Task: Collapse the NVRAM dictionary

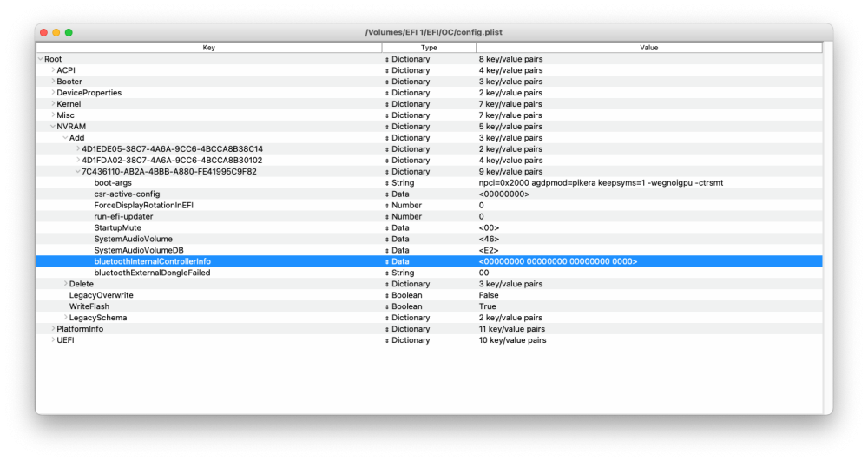Action: [53, 126]
